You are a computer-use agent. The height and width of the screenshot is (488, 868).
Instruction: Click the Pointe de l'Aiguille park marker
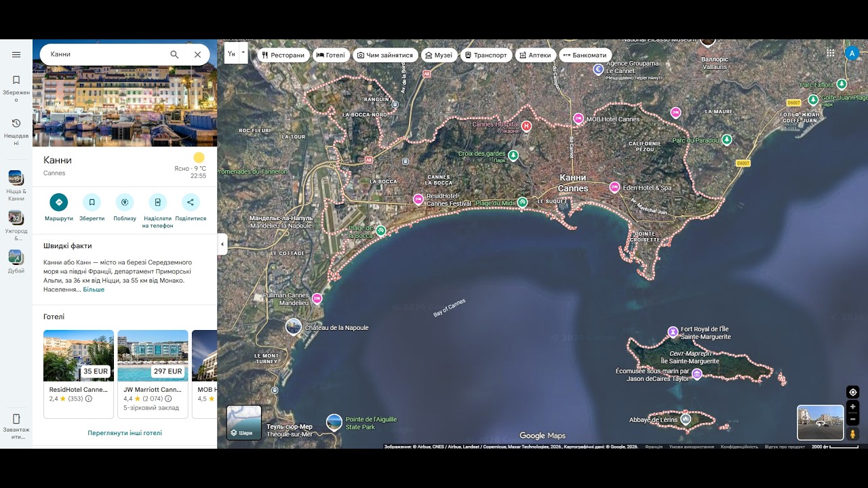tap(334, 422)
